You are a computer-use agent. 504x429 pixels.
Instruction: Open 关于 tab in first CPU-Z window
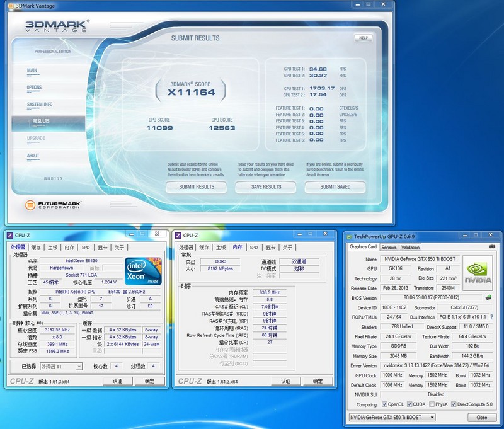119,248
